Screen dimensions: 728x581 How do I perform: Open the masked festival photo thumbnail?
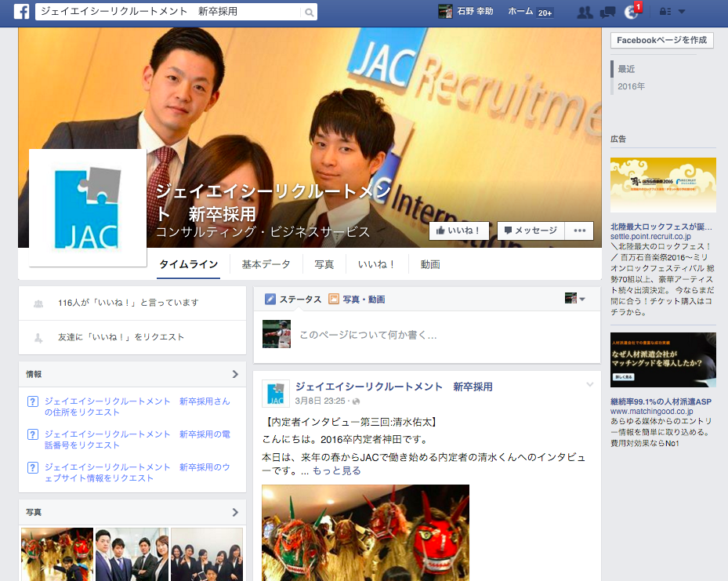[57, 554]
